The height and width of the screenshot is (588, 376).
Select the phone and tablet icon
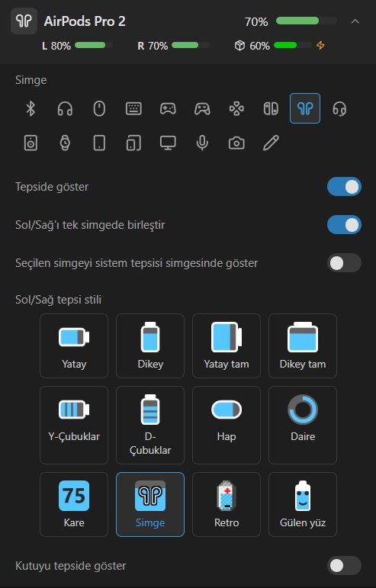133,143
